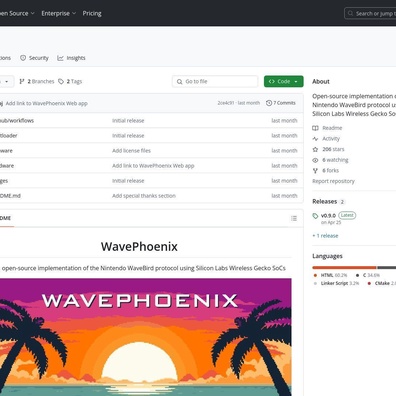
Task: View the 206 stars link
Action: (x=328, y=149)
